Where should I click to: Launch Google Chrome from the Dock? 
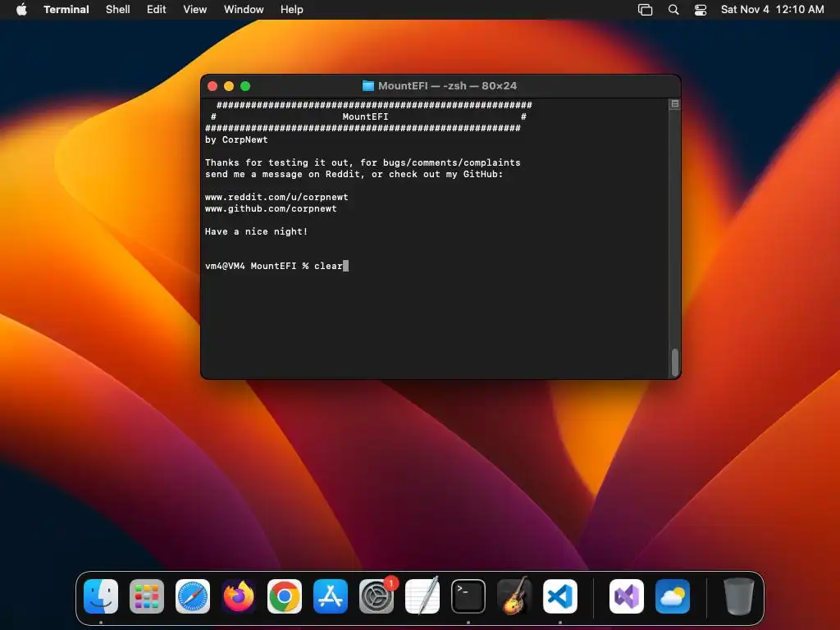click(285, 596)
